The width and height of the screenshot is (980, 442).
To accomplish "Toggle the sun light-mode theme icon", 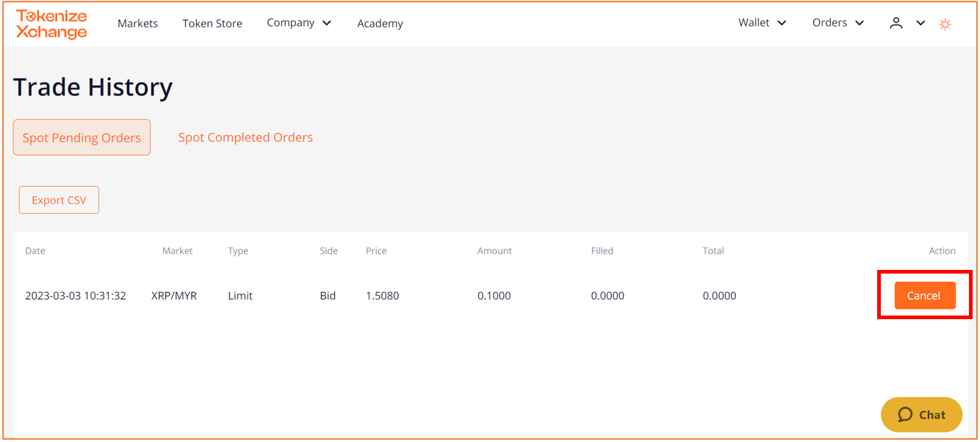I will (945, 24).
